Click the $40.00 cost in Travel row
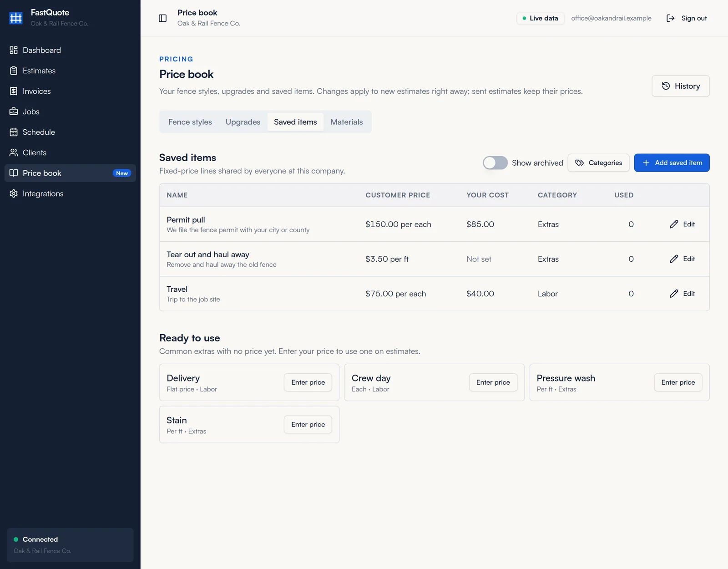This screenshot has width=728, height=569. click(x=480, y=294)
